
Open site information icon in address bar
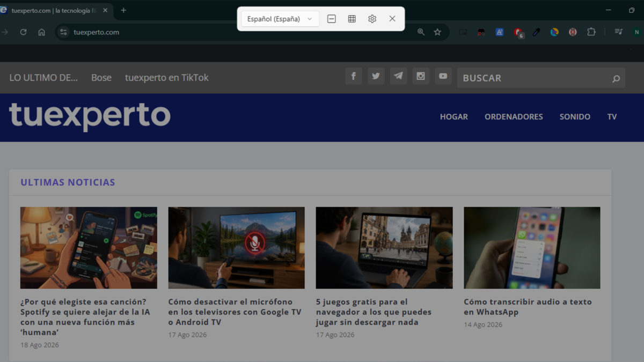[64, 32]
